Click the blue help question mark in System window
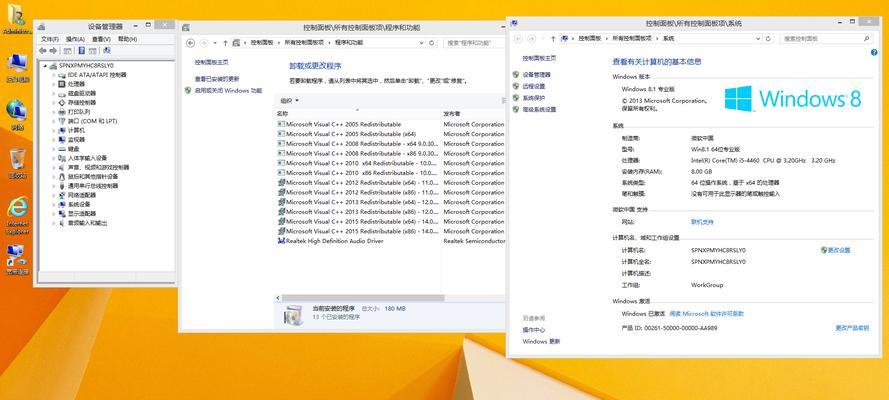This screenshot has height=400, width=889. tap(874, 52)
